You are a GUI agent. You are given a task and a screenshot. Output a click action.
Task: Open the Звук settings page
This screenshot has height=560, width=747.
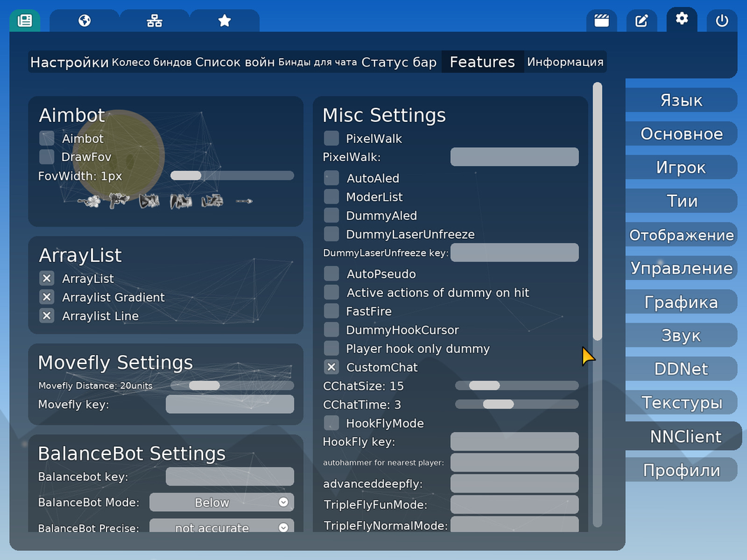pyautogui.click(x=681, y=335)
